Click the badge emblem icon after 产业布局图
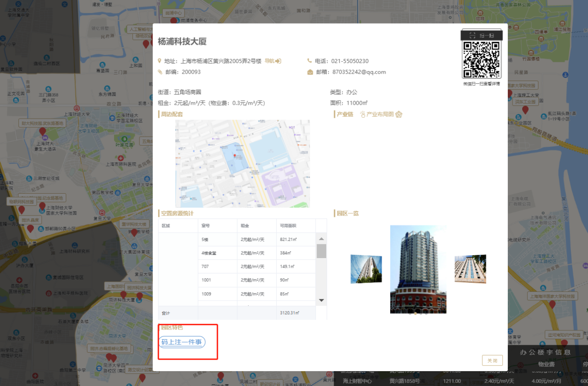Viewport: 588px width, 386px height. click(x=399, y=114)
